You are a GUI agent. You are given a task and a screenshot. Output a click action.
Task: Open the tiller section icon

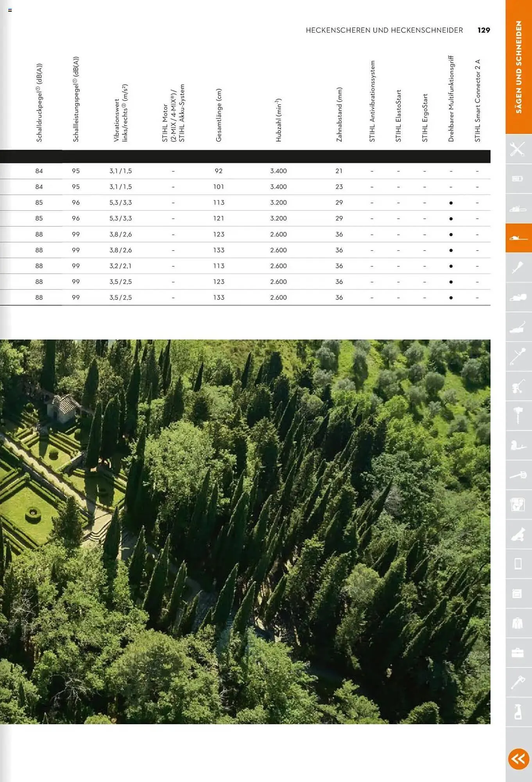(x=518, y=386)
